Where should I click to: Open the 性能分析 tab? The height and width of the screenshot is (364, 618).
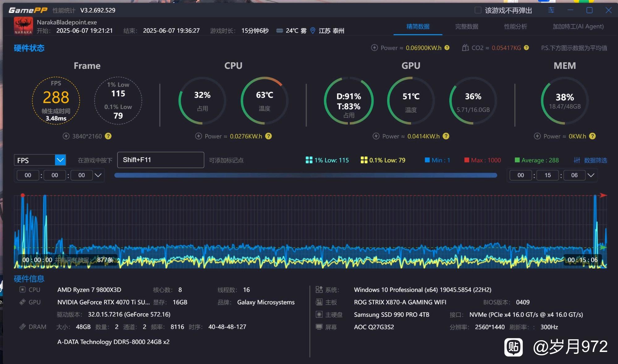point(515,27)
